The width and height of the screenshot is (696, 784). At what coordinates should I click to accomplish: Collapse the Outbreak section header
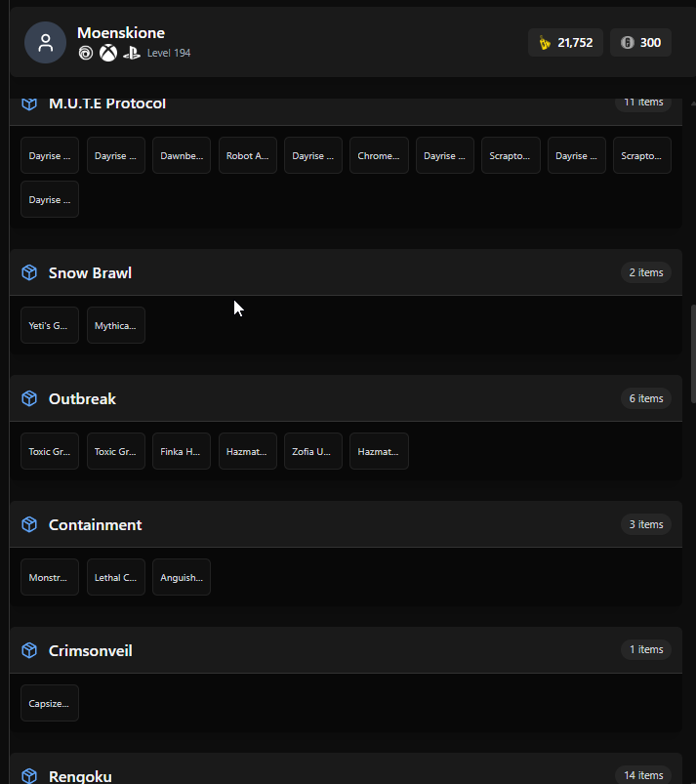[346, 398]
